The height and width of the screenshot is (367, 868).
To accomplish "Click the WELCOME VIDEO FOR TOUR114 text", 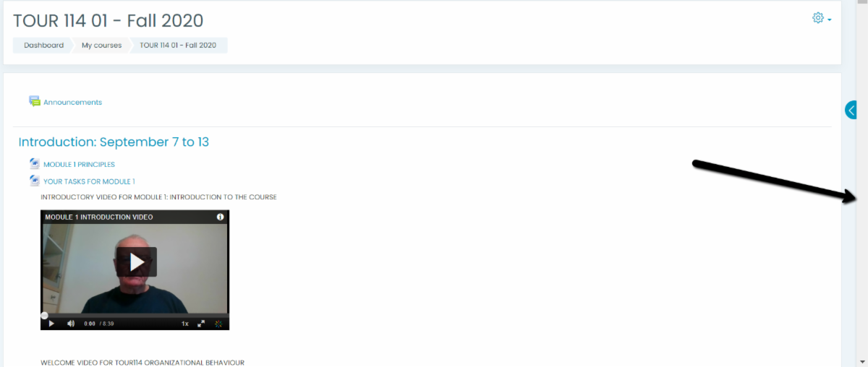I will point(142,362).
